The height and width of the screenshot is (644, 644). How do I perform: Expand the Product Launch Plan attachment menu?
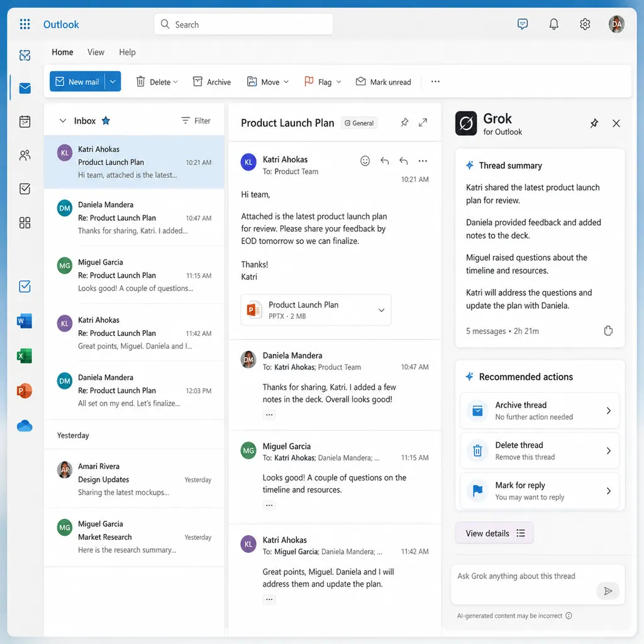pos(382,310)
